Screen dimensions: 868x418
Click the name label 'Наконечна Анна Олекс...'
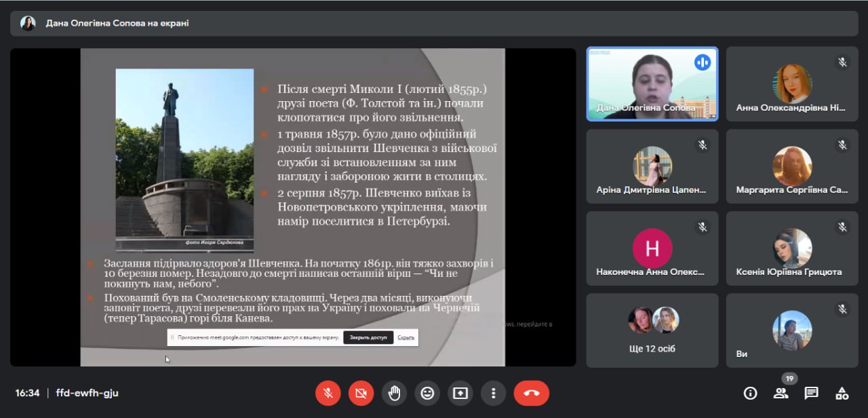(650, 272)
